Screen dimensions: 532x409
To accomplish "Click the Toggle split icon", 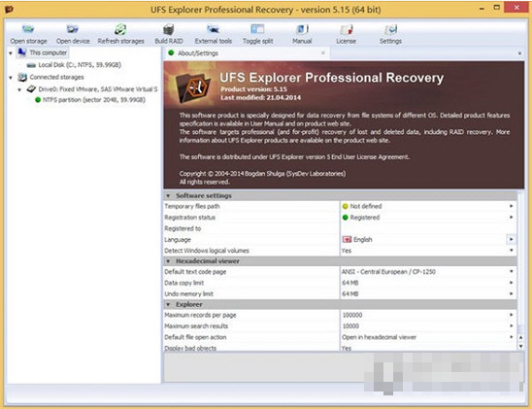I will coord(257,29).
